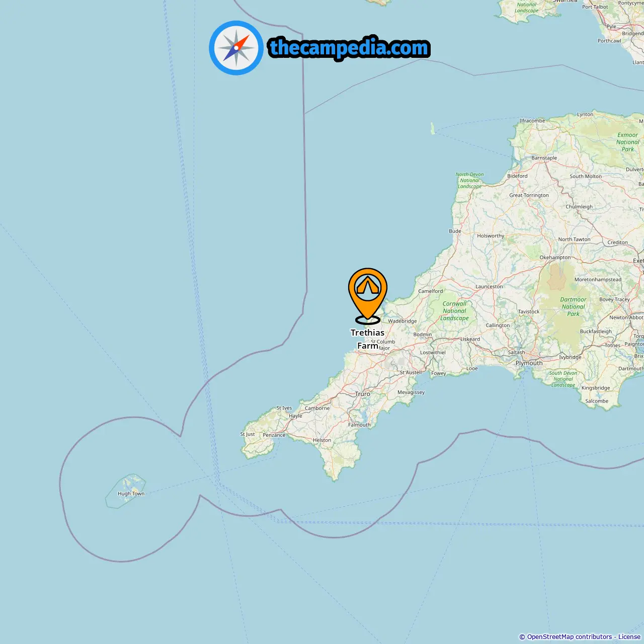This screenshot has height=644, width=644.
Task: Click the Penzance town label
Action: 274,435
